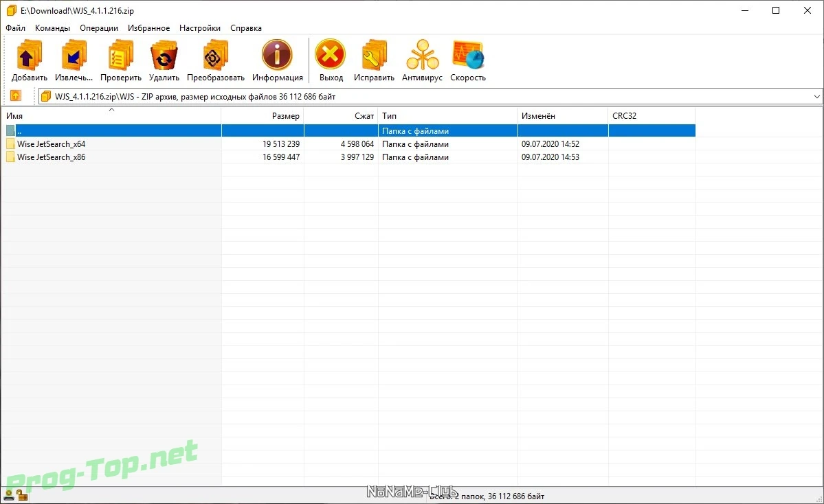Click the Извлечь (Extract) toolbar icon
Image resolution: width=824 pixels, height=504 pixels.
pos(74,55)
